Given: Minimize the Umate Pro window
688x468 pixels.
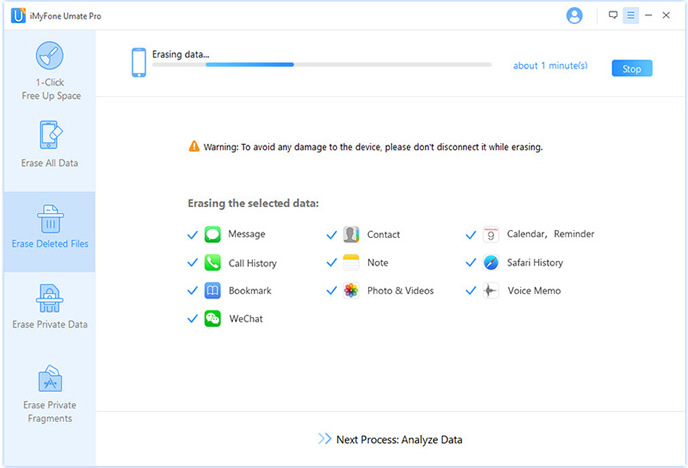Looking at the screenshot, I should click(649, 15).
